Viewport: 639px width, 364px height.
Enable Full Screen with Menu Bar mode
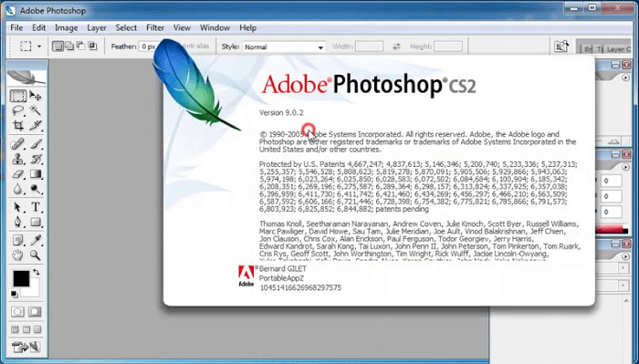(x=26, y=329)
